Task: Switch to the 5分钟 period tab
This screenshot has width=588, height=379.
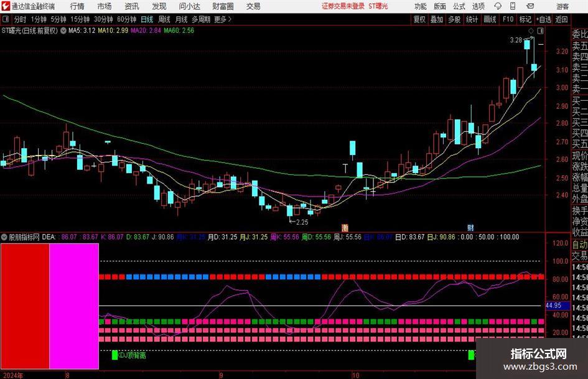Action: point(58,19)
